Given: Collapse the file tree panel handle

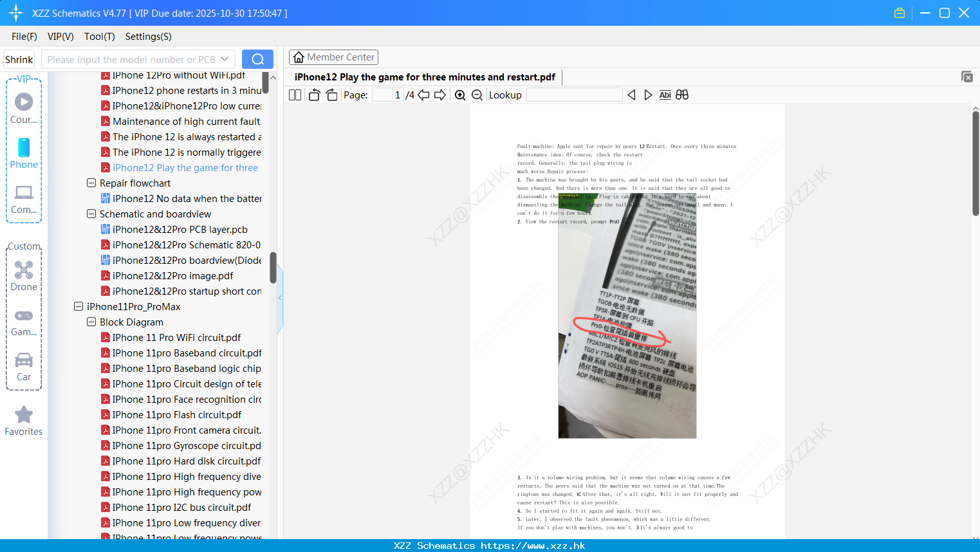Looking at the screenshot, I should tap(280, 298).
